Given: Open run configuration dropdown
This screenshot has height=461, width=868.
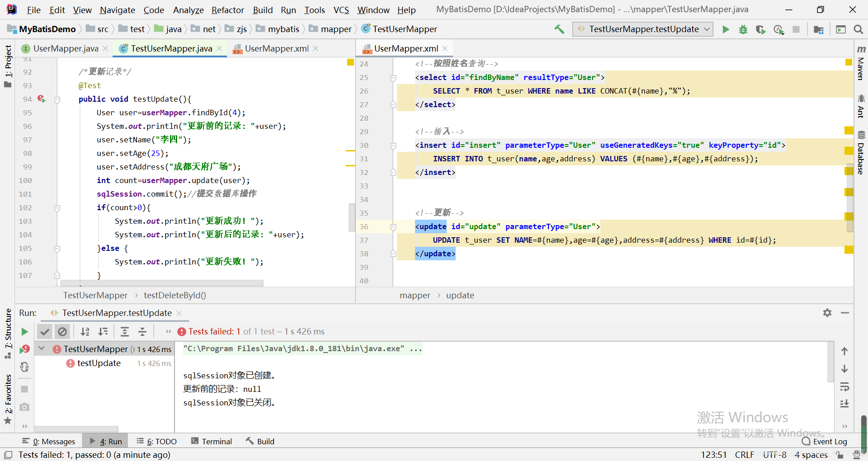Looking at the screenshot, I should (x=643, y=29).
